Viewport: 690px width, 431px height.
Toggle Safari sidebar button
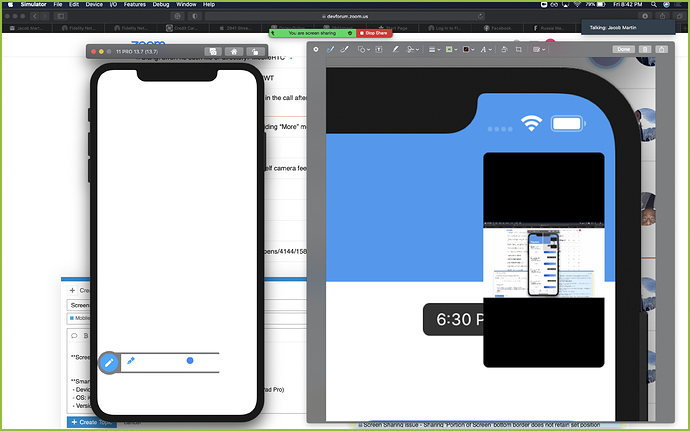point(61,16)
